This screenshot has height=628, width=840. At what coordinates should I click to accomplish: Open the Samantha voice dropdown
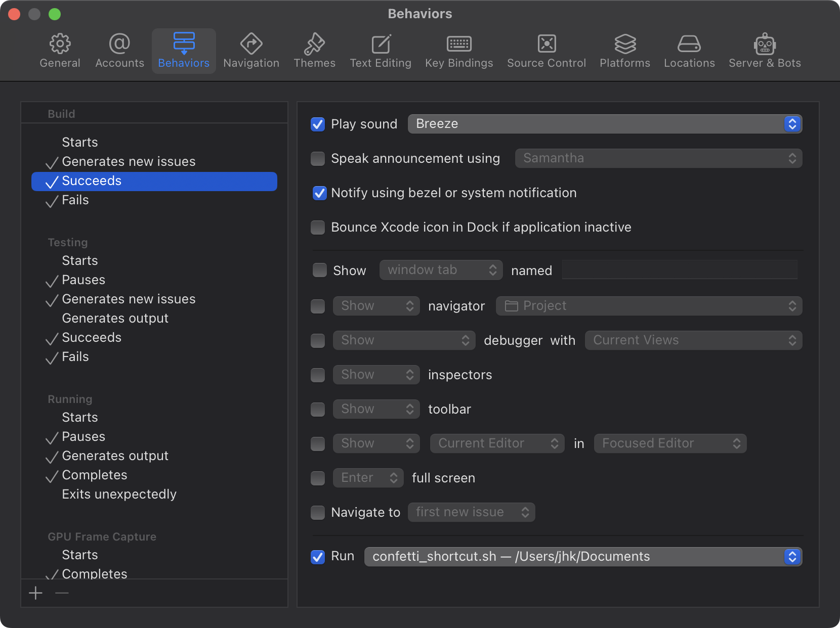[658, 158]
